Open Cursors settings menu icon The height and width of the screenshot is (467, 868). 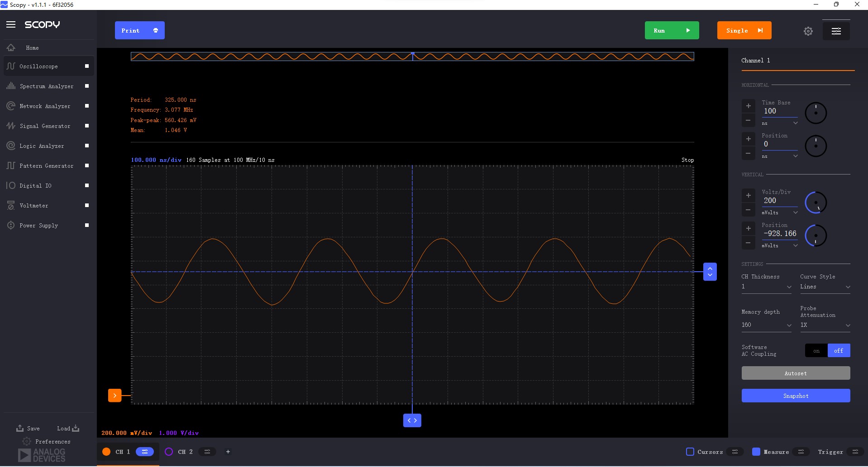point(735,452)
